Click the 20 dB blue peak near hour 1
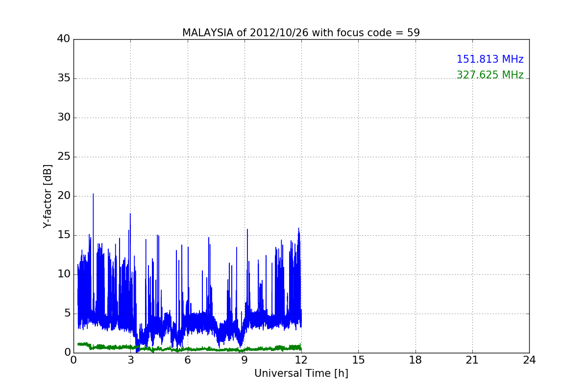The image size is (588, 392). [x=93, y=194]
